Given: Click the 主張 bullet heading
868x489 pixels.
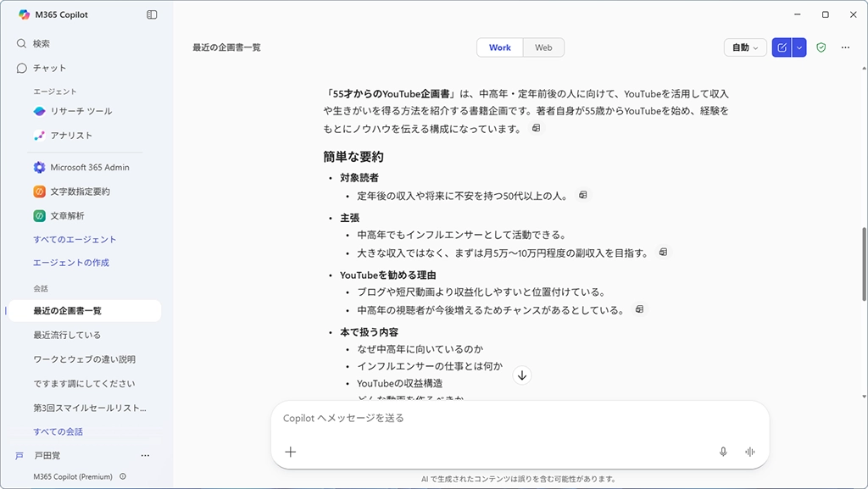Looking at the screenshot, I should [349, 218].
